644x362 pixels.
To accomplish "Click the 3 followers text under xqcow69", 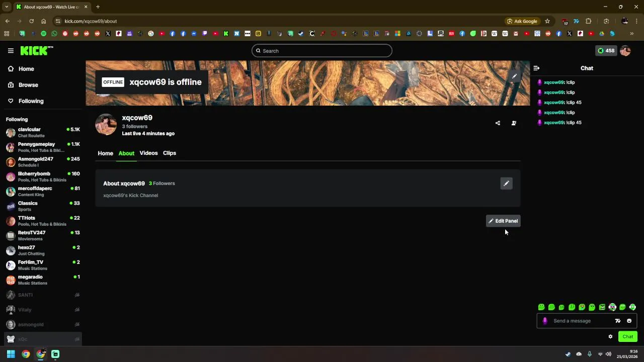I will click(134, 127).
